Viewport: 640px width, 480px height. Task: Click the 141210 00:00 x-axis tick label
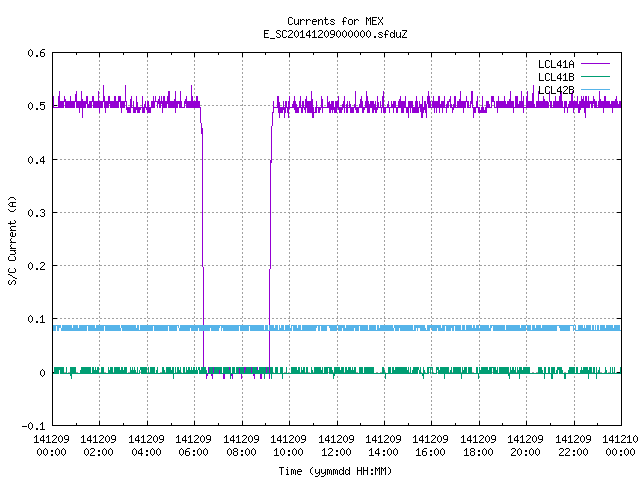click(620, 445)
